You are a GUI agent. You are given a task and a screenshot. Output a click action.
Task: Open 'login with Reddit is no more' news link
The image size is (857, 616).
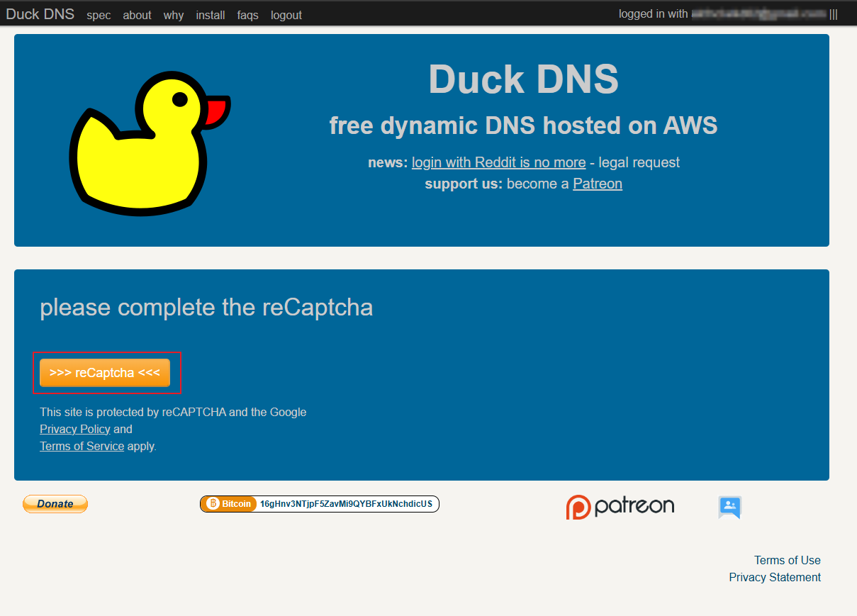coord(498,162)
